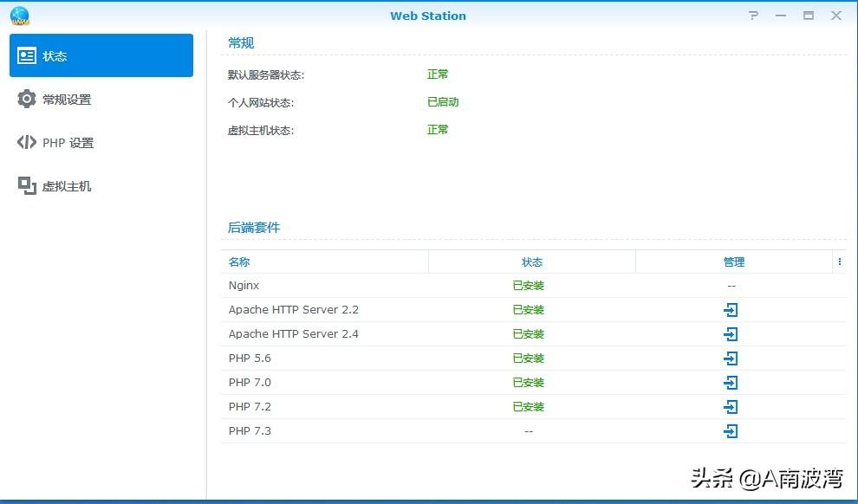Viewport: 858px width, 504px height.
Task: Select the 状态 tab in sidebar
Action: pos(101,56)
